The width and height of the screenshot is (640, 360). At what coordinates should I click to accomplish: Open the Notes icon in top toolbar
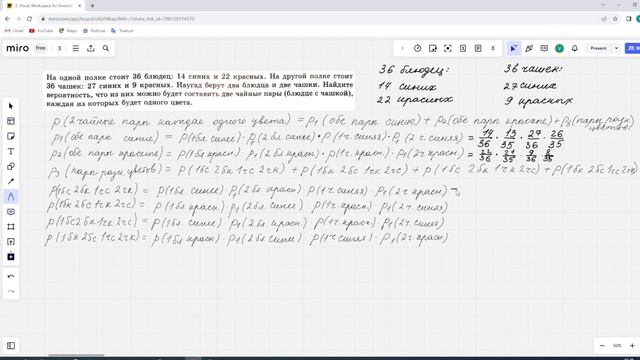(478, 48)
